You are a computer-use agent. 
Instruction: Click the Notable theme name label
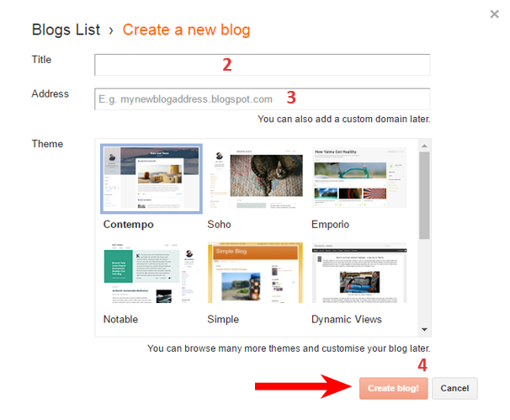[120, 320]
